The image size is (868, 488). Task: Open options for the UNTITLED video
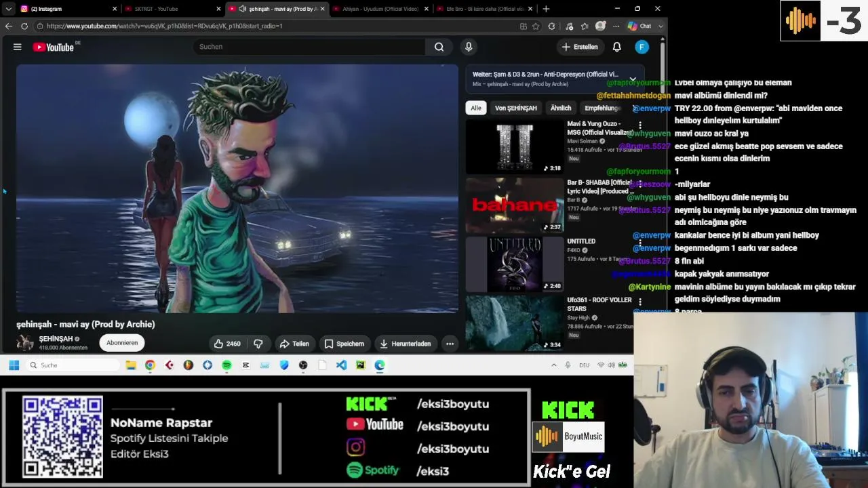point(639,243)
